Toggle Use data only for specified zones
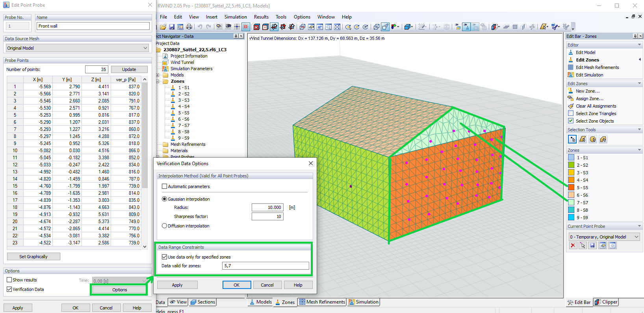 165,257
